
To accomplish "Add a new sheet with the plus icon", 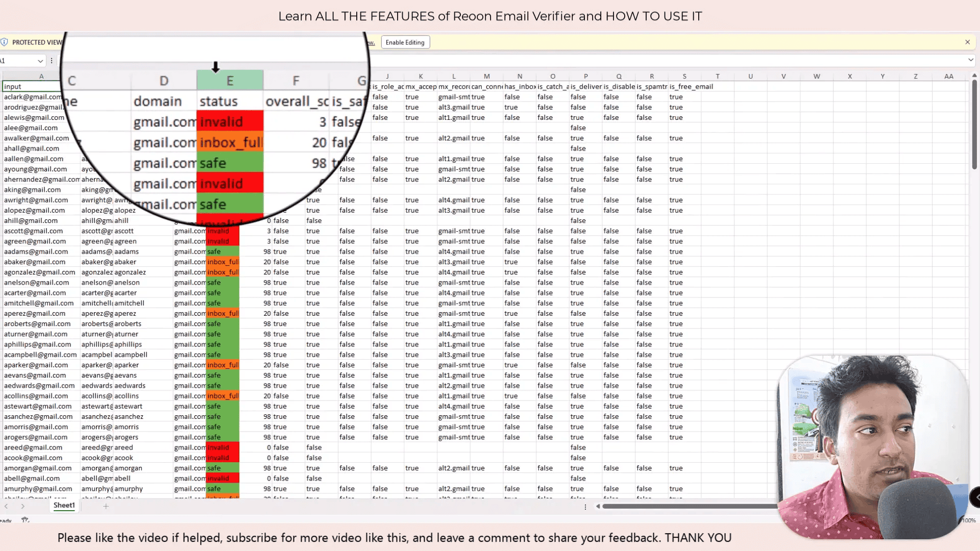I will click(x=106, y=506).
